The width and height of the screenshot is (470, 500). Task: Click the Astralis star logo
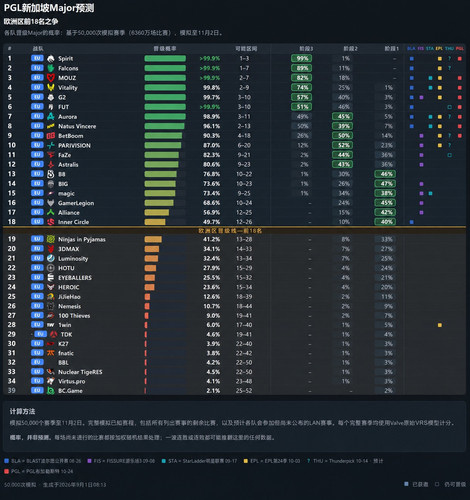tap(51, 165)
